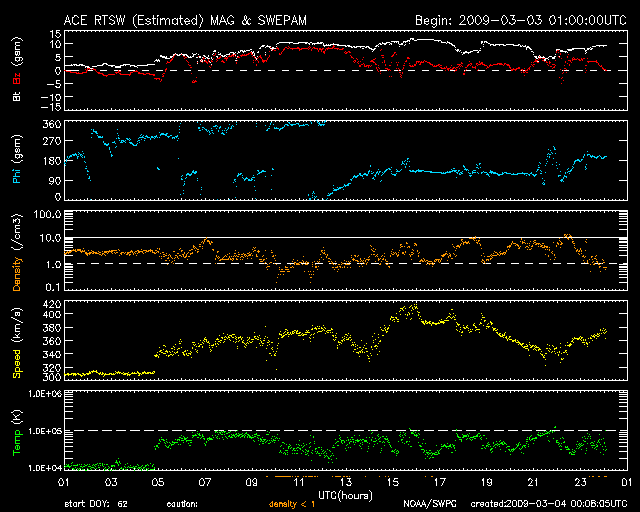Click the 'Bt Bz (gsm)' axis label

[x=17, y=70]
